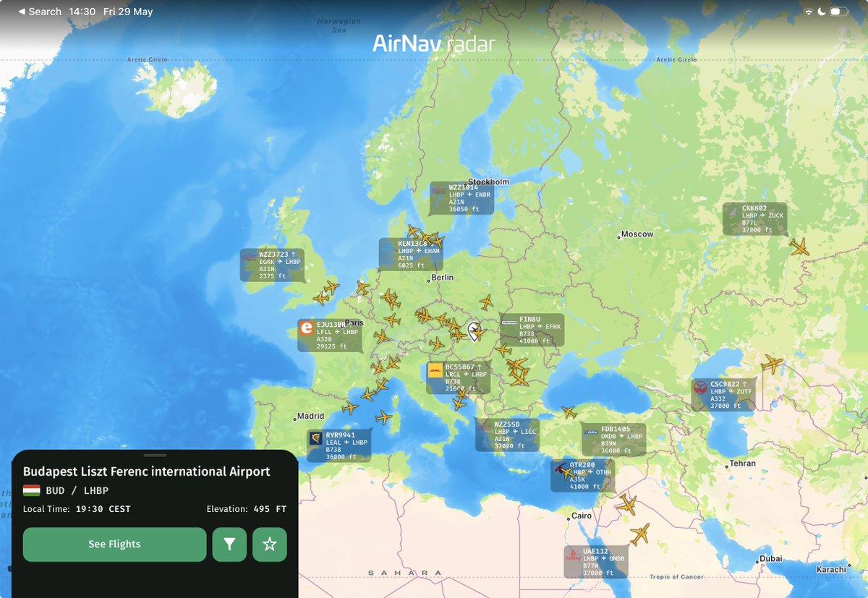Select flight label KLM1368 to EHAM
Image resolution: width=868 pixels, height=598 pixels.
411,255
